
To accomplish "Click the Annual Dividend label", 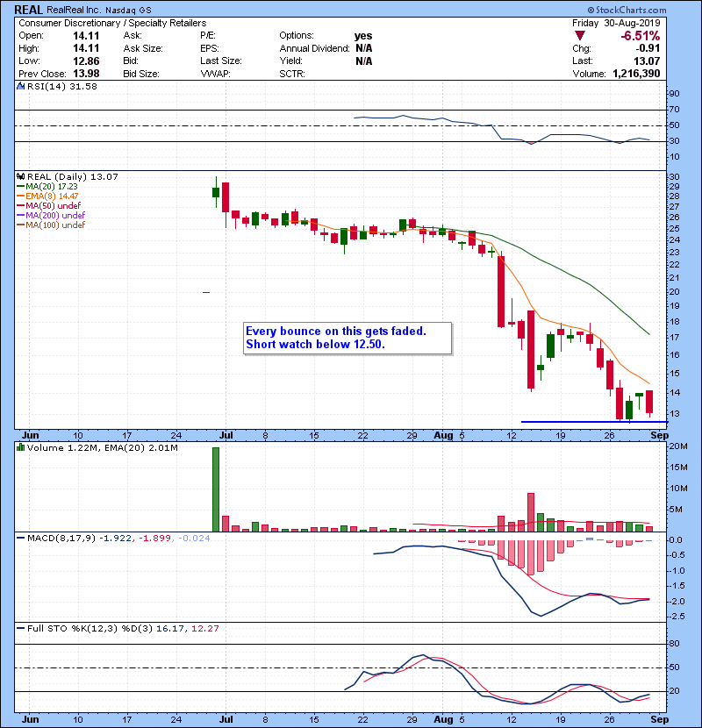I will [314, 48].
